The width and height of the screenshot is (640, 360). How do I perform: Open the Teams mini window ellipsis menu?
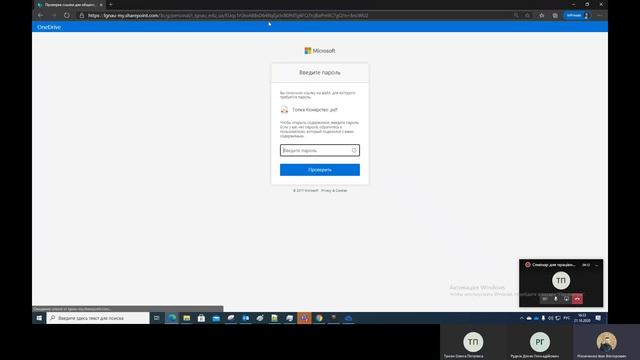click(x=596, y=265)
